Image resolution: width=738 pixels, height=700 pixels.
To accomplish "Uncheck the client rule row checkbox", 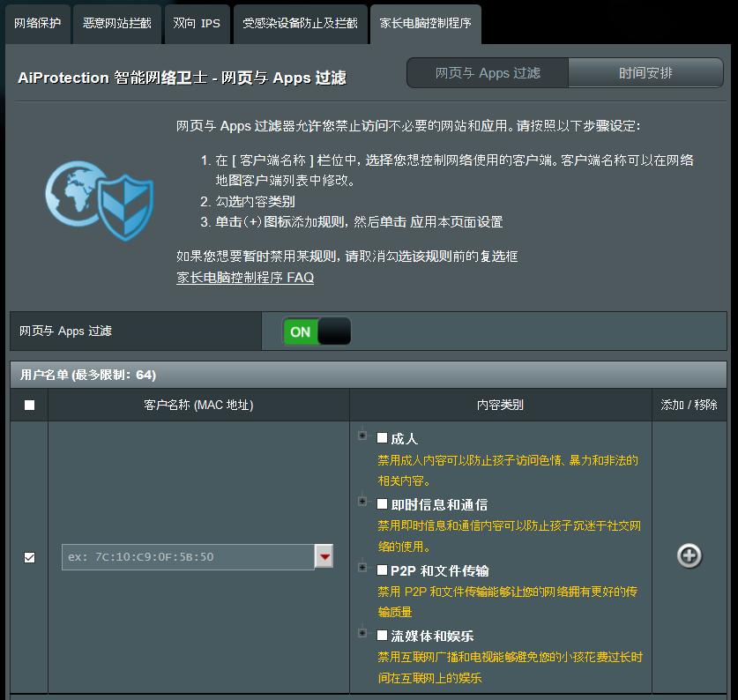I will coord(28,555).
